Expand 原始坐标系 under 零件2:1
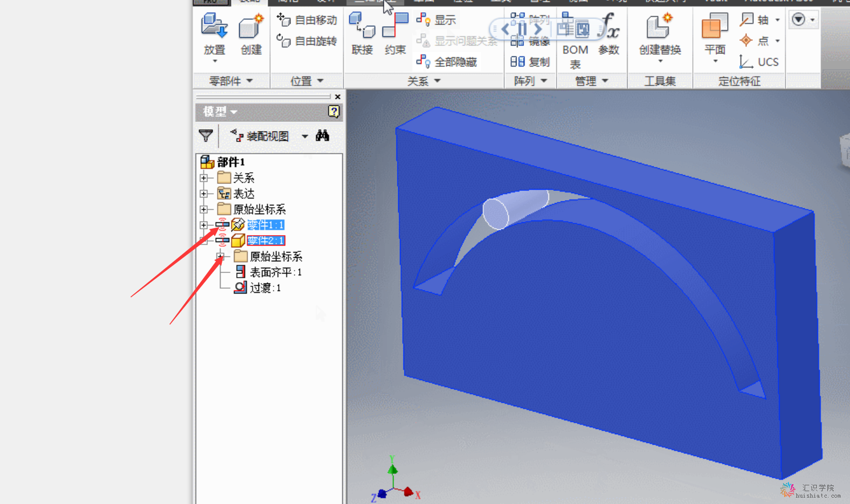This screenshot has height=504, width=850. pyautogui.click(x=220, y=256)
